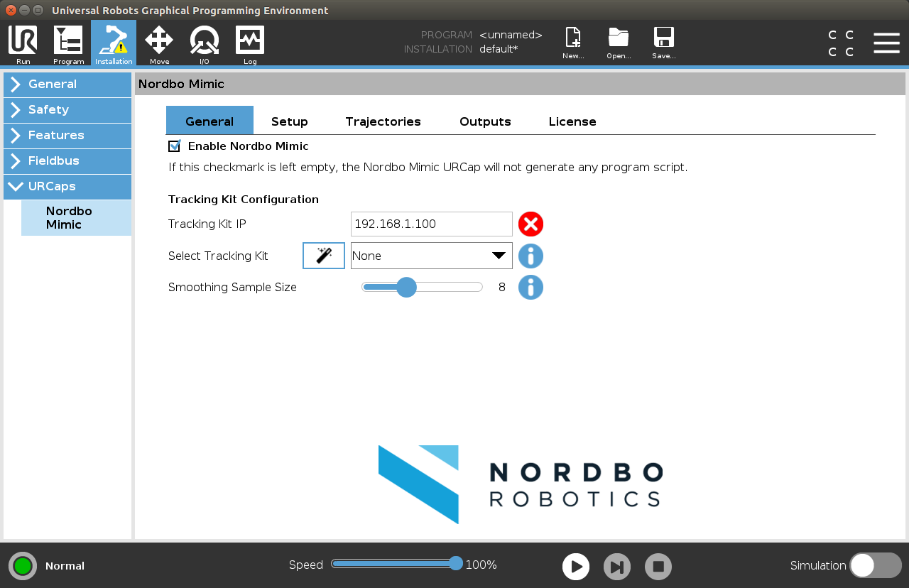
Task: Click the Nordbo Robotics logo
Action: coord(521,484)
